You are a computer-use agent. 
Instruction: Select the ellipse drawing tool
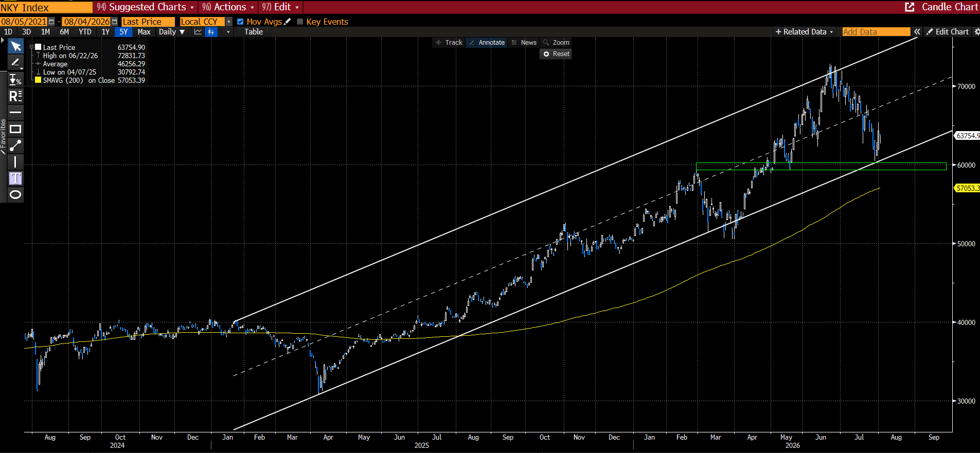pos(15,194)
